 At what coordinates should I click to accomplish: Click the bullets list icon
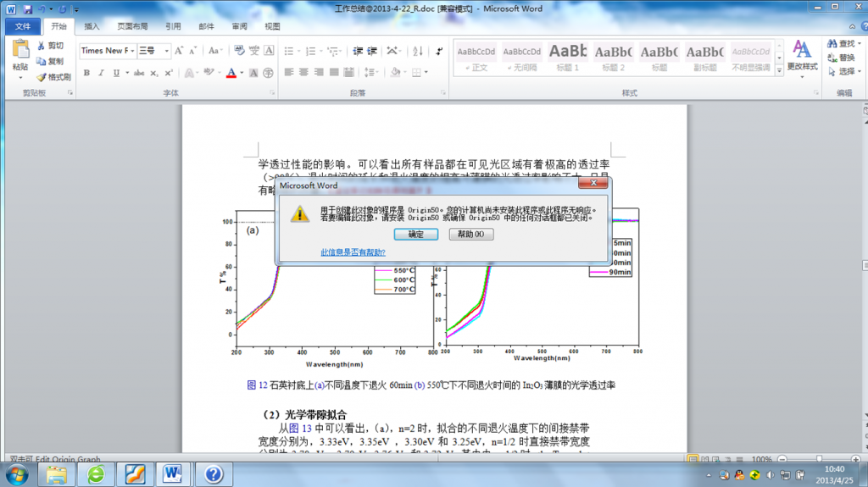tap(289, 51)
